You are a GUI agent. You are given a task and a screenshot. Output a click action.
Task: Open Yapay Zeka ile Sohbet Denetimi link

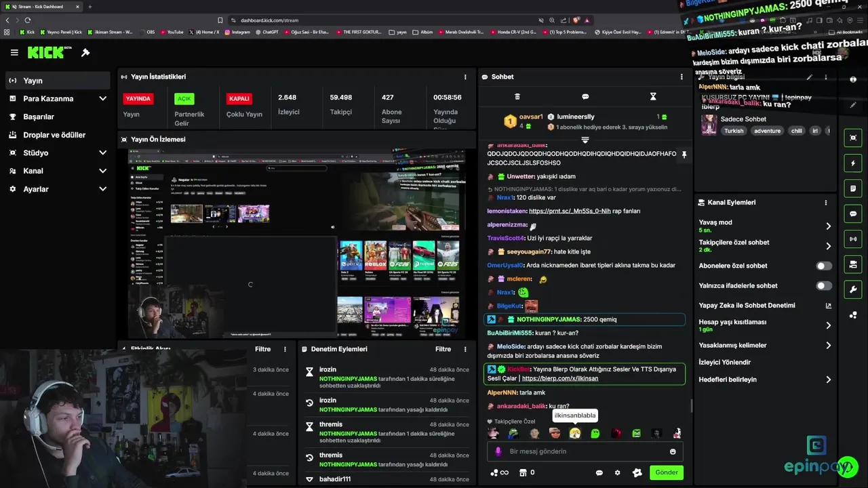point(765,305)
